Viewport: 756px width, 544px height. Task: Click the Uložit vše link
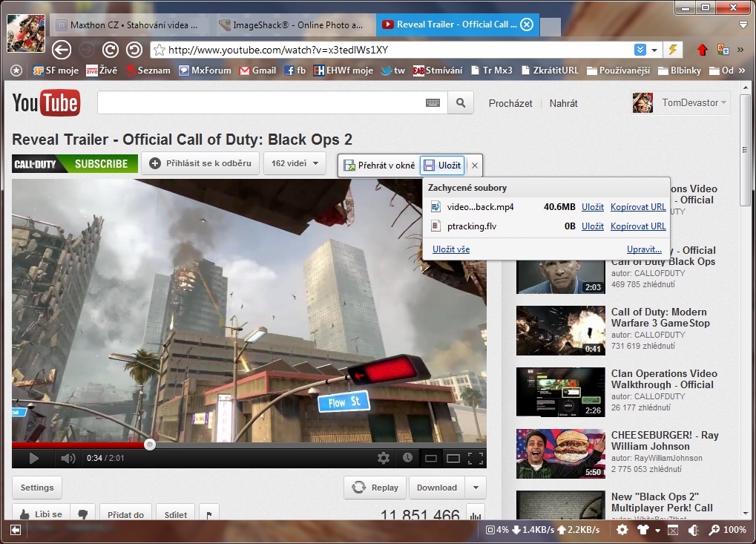[451, 249]
